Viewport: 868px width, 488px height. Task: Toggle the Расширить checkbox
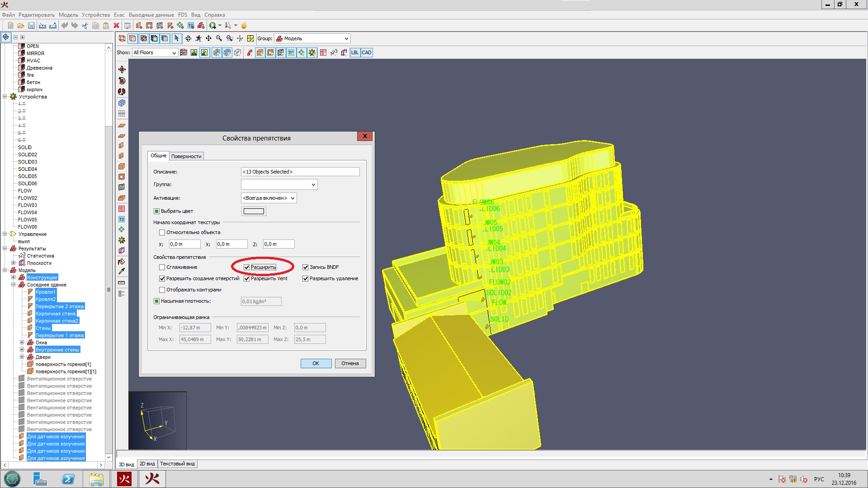click(x=246, y=266)
